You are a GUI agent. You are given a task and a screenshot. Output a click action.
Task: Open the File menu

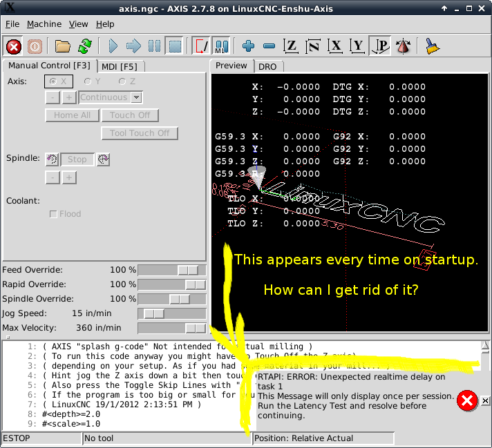coord(12,24)
